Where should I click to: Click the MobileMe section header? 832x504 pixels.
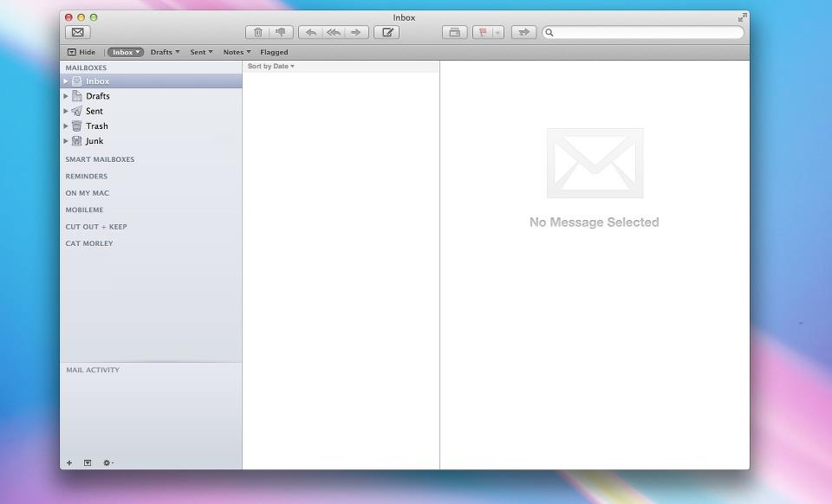[x=84, y=210]
